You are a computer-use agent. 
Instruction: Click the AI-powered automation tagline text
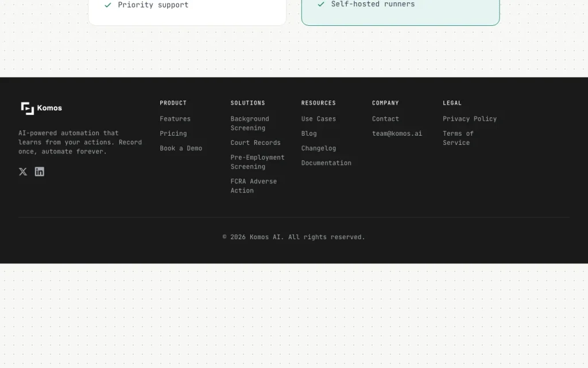click(80, 143)
